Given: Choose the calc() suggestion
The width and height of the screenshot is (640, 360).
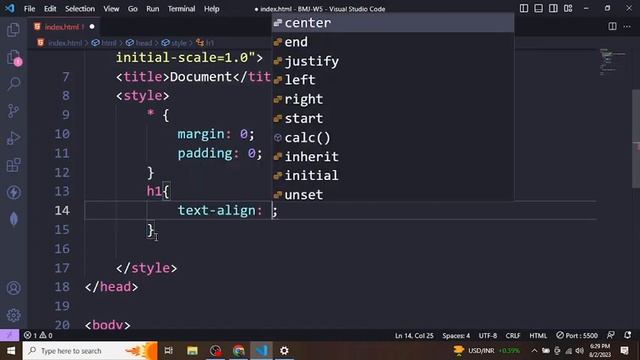Looking at the screenshot, I should [393, 137].
